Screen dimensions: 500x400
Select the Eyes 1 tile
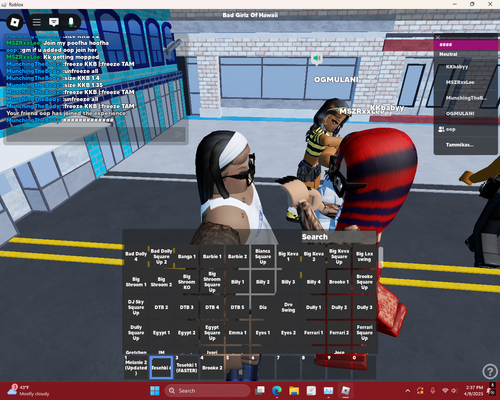click(263, 333)
